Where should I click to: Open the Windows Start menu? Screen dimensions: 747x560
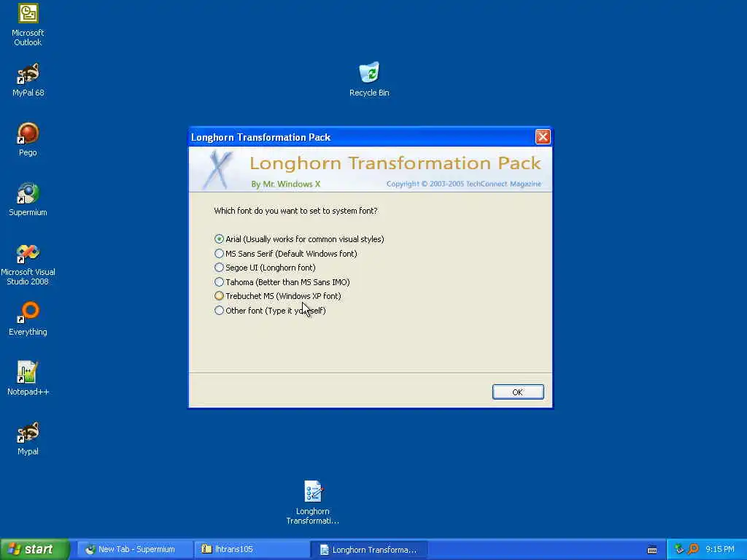click(35, 550)
